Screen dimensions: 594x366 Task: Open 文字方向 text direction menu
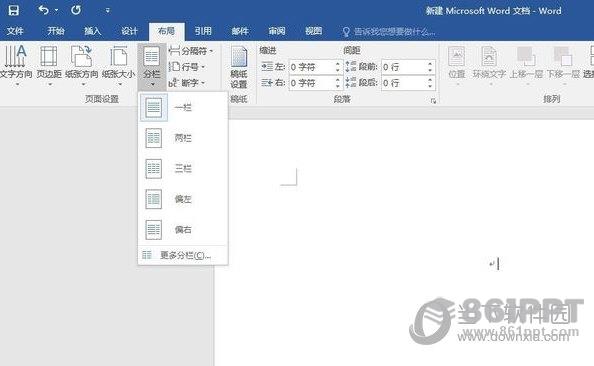coord(16,65)
